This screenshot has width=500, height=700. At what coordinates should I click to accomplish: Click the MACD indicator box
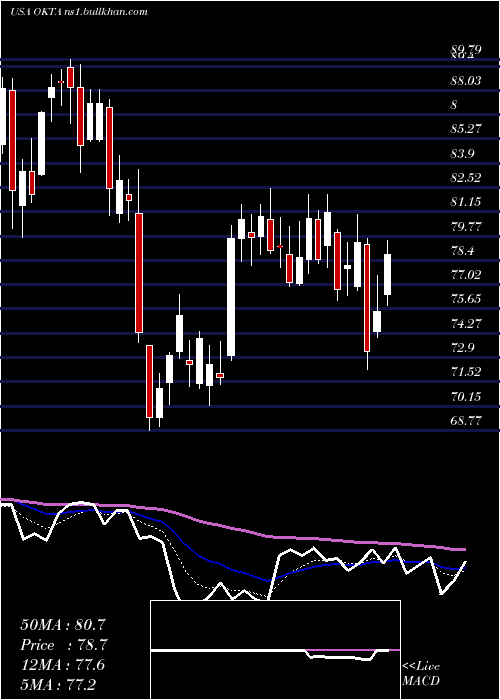click(275, 650)
